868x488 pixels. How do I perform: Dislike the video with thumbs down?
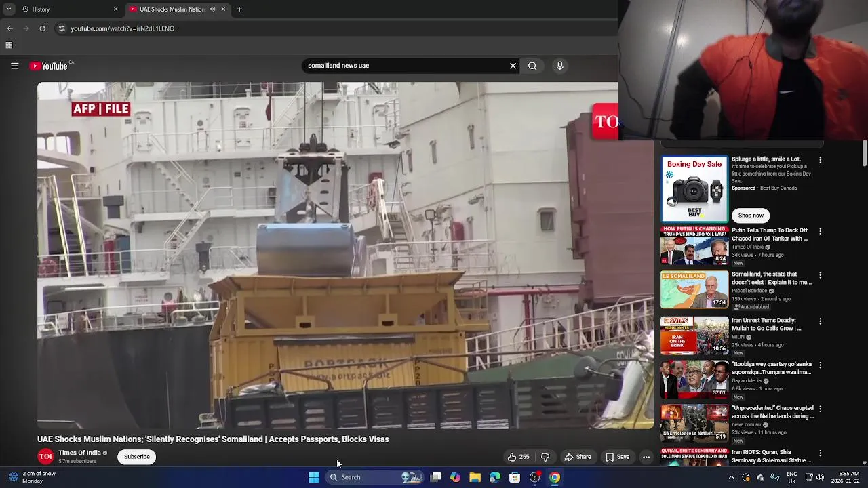(545, 457)
